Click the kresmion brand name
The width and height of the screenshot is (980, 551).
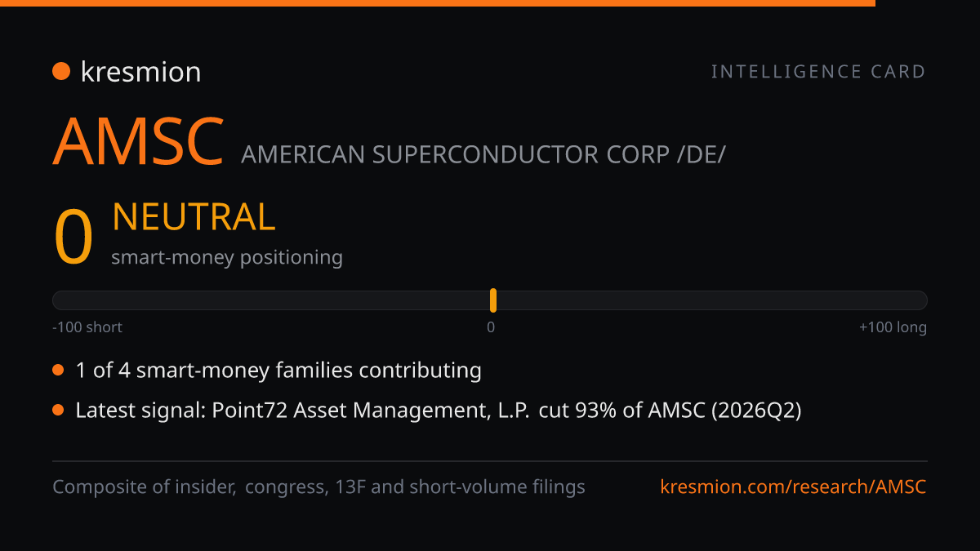point(140,72)
